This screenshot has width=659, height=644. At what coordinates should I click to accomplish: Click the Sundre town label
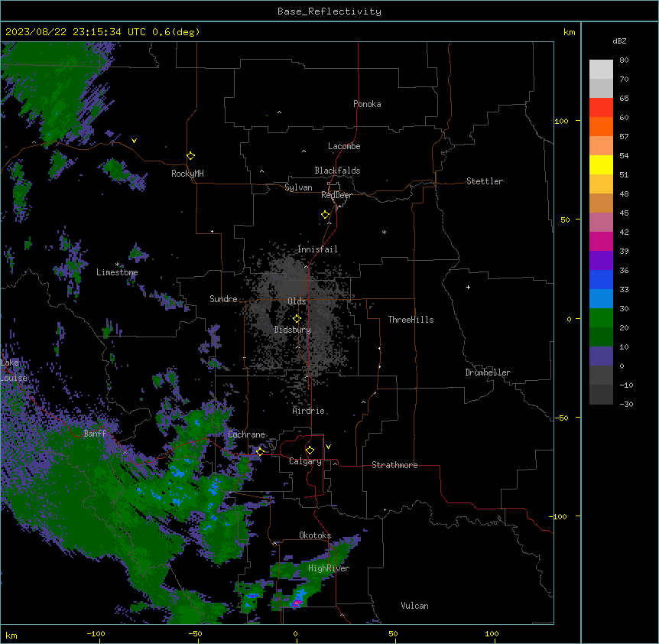pyautogui.click(x=223, y=299)
